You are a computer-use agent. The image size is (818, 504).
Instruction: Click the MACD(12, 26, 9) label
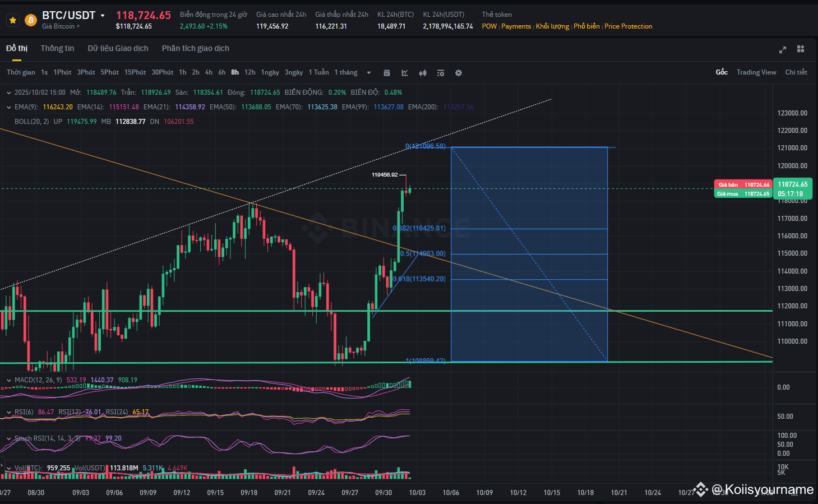[x=38, y=380]
